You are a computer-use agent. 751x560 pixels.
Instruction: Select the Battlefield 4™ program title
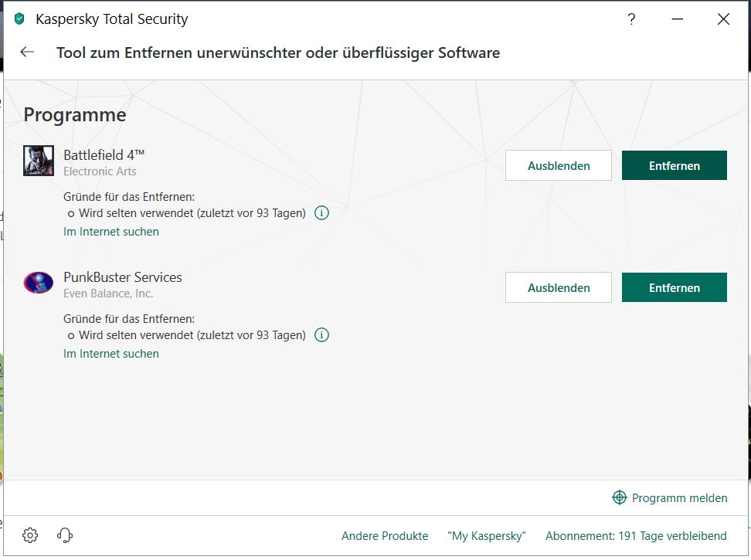(x=104, y=155)
